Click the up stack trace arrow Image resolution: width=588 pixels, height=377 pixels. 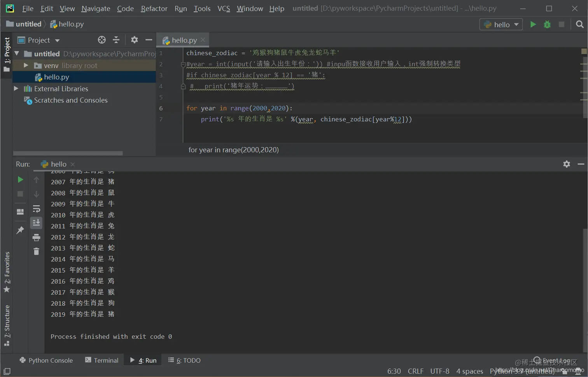click(36, 179)
